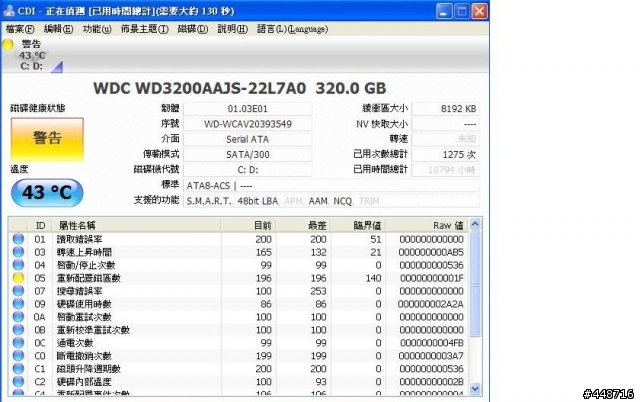Viewport: 640px width, 402px height.
Task: Open the 檔案(F) menu
Action: [x=20, y=29]
